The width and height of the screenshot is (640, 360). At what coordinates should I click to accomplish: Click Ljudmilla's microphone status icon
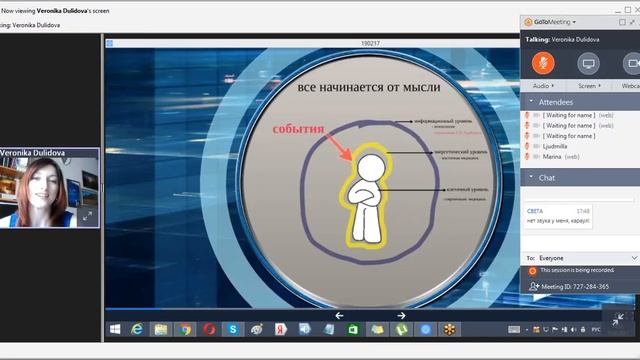pyautogui.click(x=527, y=146)
